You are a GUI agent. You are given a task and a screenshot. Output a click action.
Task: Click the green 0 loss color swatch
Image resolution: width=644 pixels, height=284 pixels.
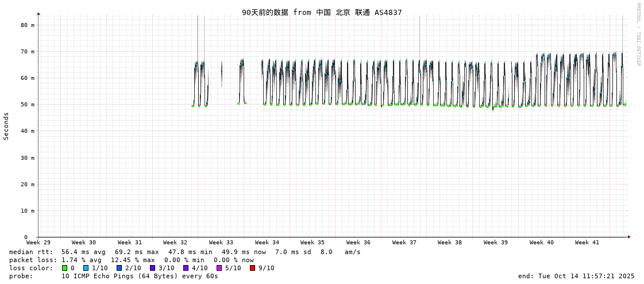tap(65, 268)
